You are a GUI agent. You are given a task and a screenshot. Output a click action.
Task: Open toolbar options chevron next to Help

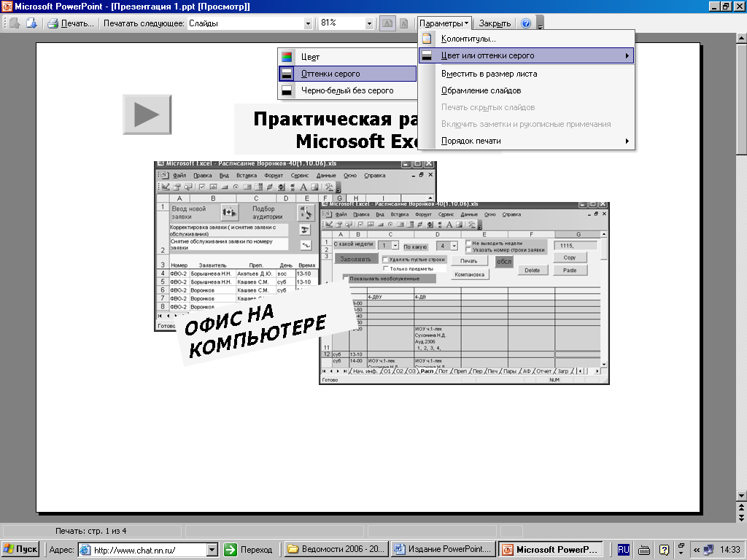pos(540,23)
